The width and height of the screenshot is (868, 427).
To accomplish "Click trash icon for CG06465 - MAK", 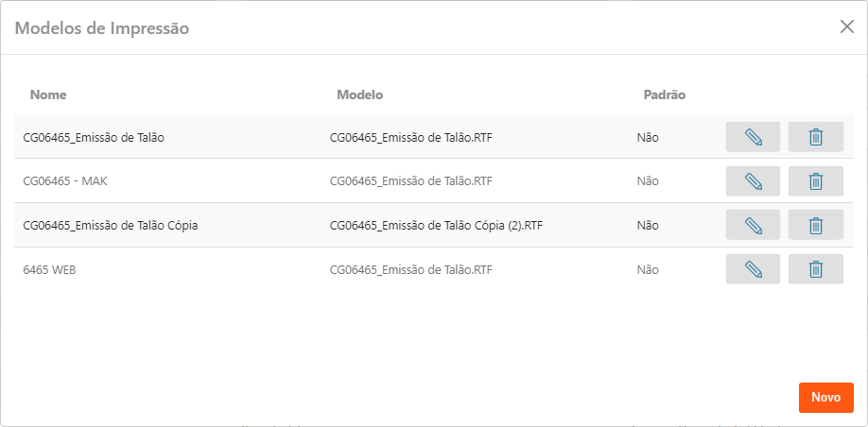I will (x=815, y=180).
